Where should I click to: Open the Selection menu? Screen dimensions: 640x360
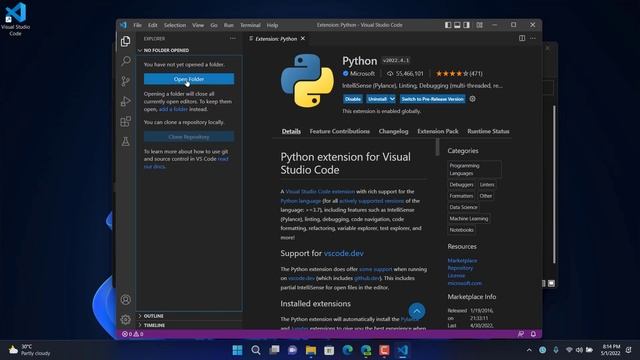pos(175,25)
